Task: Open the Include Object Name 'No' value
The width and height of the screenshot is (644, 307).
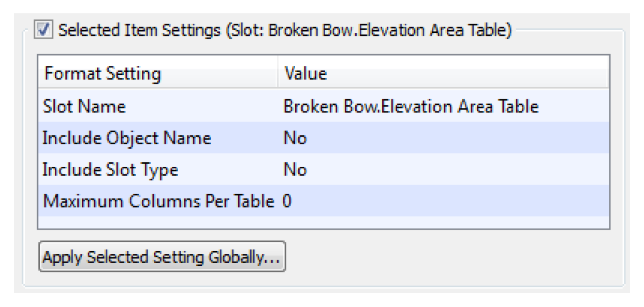Action: 295,138
